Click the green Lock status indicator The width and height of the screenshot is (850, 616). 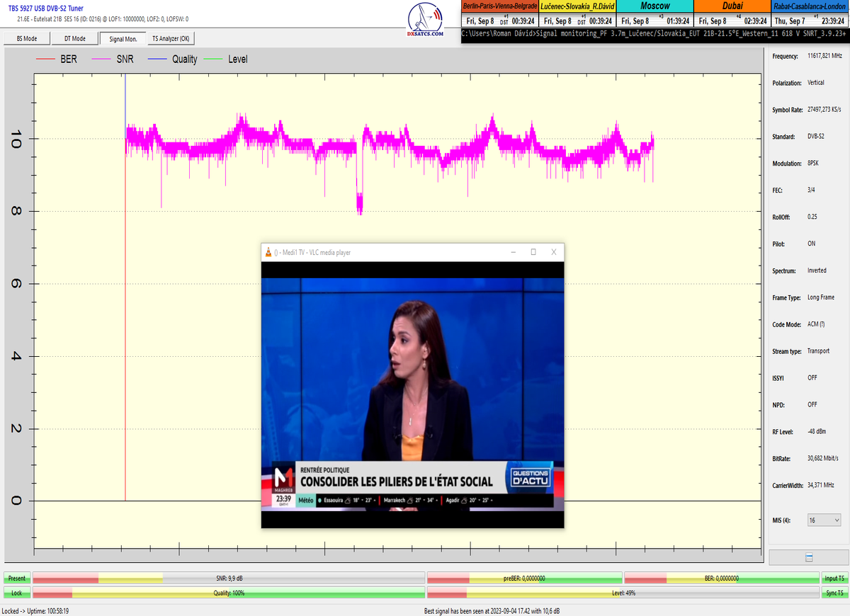coord(16,593)
